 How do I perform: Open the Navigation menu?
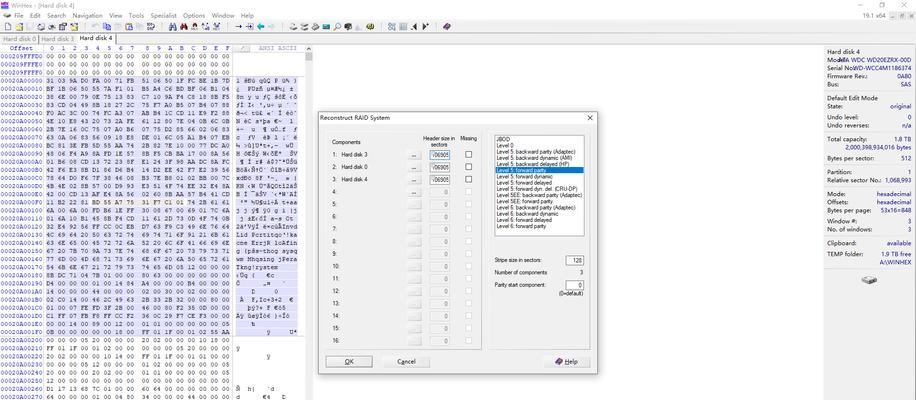point(88,15)
